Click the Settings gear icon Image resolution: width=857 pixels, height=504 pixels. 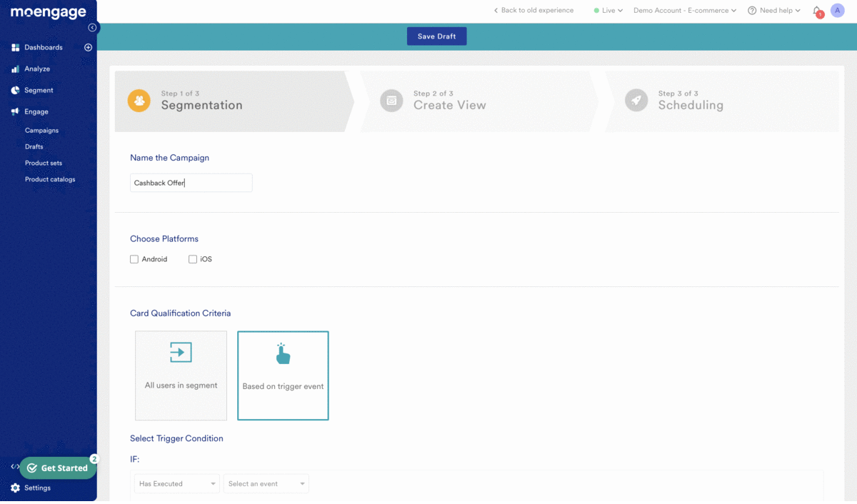coord(15,488)
